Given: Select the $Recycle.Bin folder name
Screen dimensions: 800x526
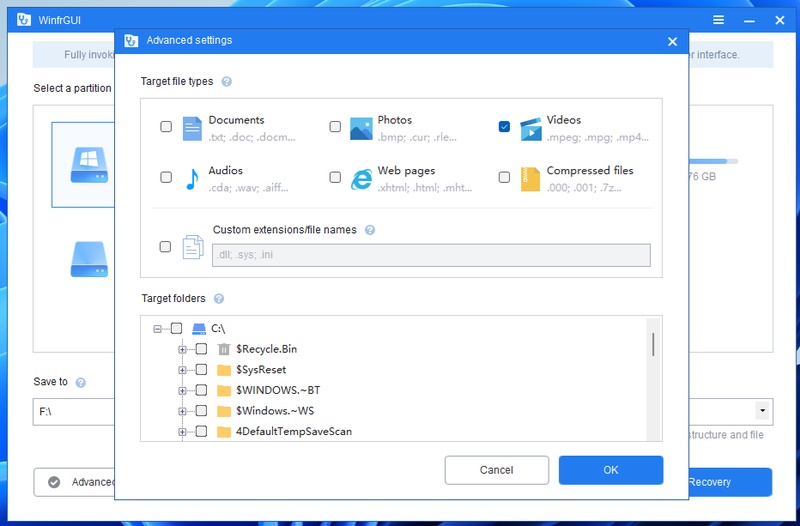Looking at the screenshot, I should coord(266,349).
